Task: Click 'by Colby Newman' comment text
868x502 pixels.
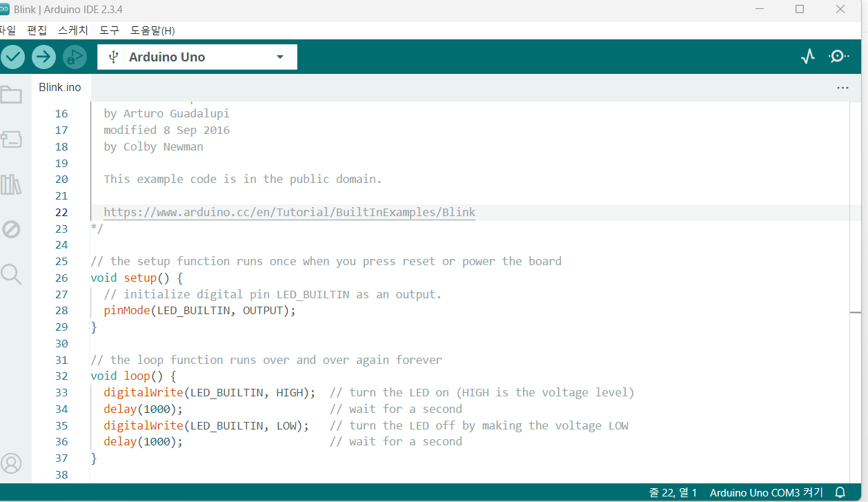Action: pyautogui.click(x=153, y=146)
